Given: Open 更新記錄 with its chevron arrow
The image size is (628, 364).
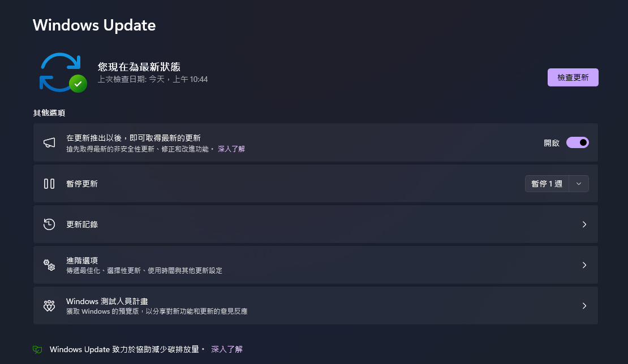Looking at the screenshot, I should pos(584,224).
